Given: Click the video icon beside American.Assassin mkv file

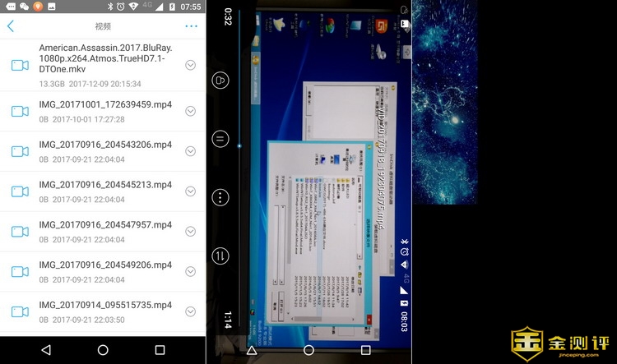Looking at the screenshot, I should click(x=20, y=65).
